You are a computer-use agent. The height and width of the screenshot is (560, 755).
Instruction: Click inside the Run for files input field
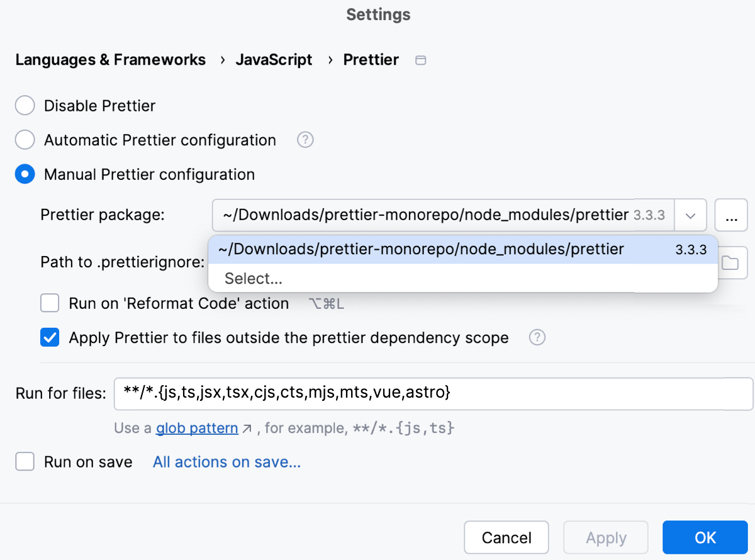pyautogui.click(x=377, y=393)
